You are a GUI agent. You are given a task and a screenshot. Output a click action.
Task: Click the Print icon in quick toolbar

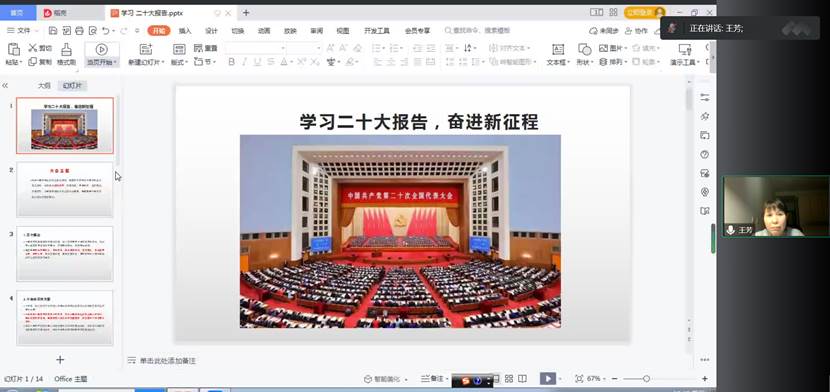pos(79,31)
